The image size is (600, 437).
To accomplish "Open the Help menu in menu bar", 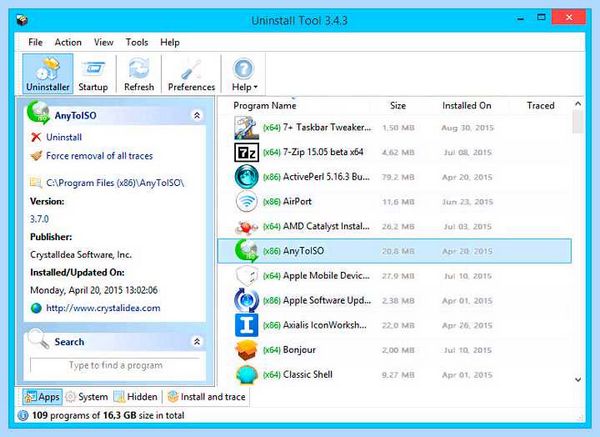I will click(170, 42).
